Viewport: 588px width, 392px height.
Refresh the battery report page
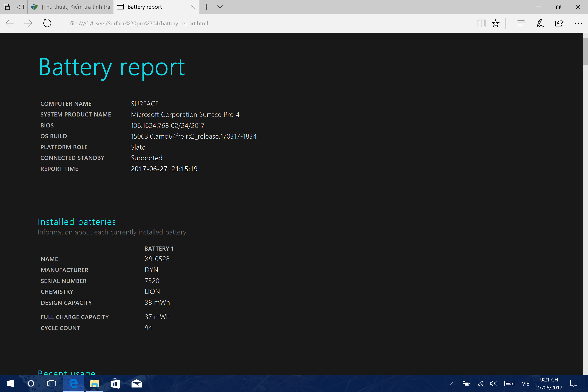(47, 23)
